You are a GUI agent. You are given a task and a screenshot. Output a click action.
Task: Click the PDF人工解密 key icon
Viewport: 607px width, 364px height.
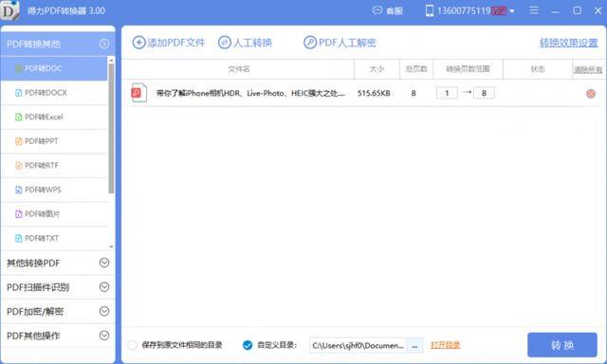pos(310,43)
